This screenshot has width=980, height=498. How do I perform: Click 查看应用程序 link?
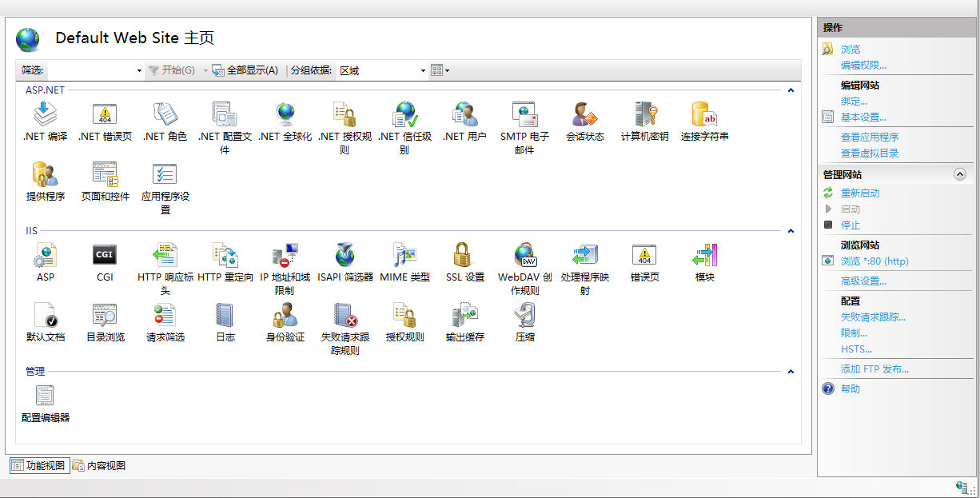tap(870, 137)
